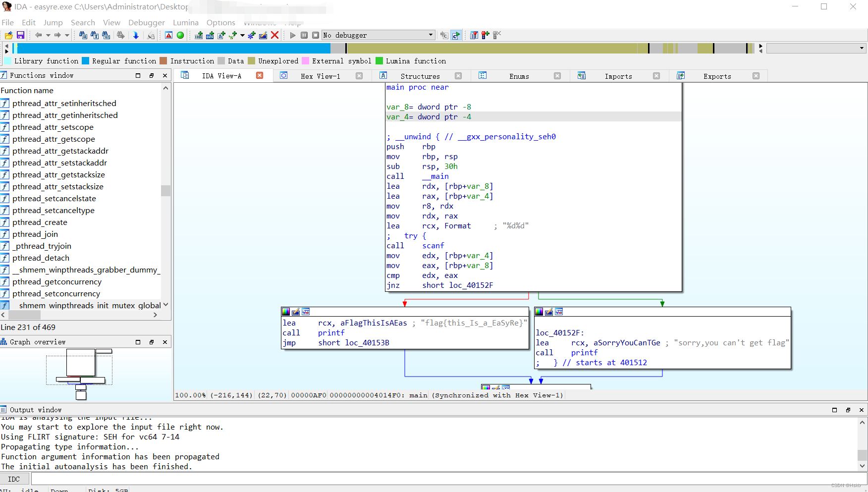Click the Unexplored color swatch in legend
Image resolution: width=868 pixels, height=492 pixels.
(251, 61)
